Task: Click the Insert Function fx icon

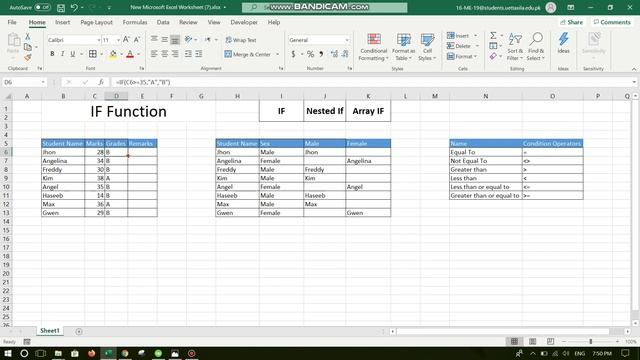Action: [101, 82]
